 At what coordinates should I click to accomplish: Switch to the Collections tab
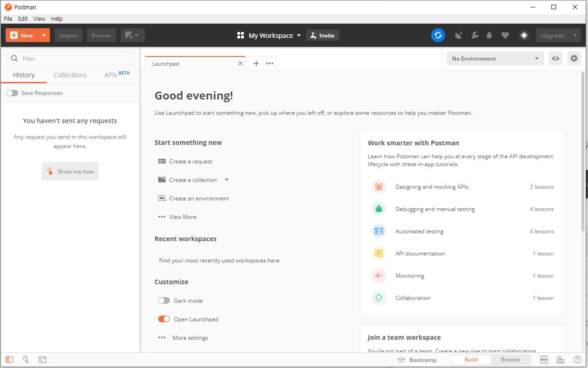click(x=70, y=75)
